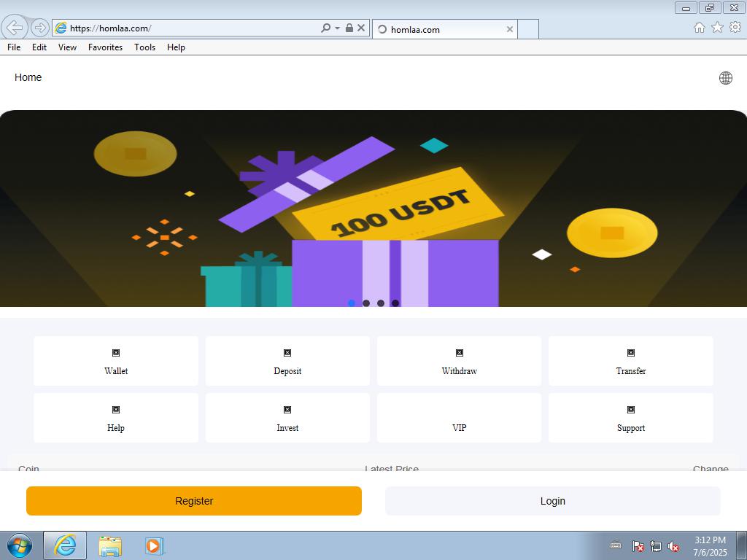This screenshot has width=747, height=560.
Task: Open the Deposit tile
Action: [x=287, y=361]
